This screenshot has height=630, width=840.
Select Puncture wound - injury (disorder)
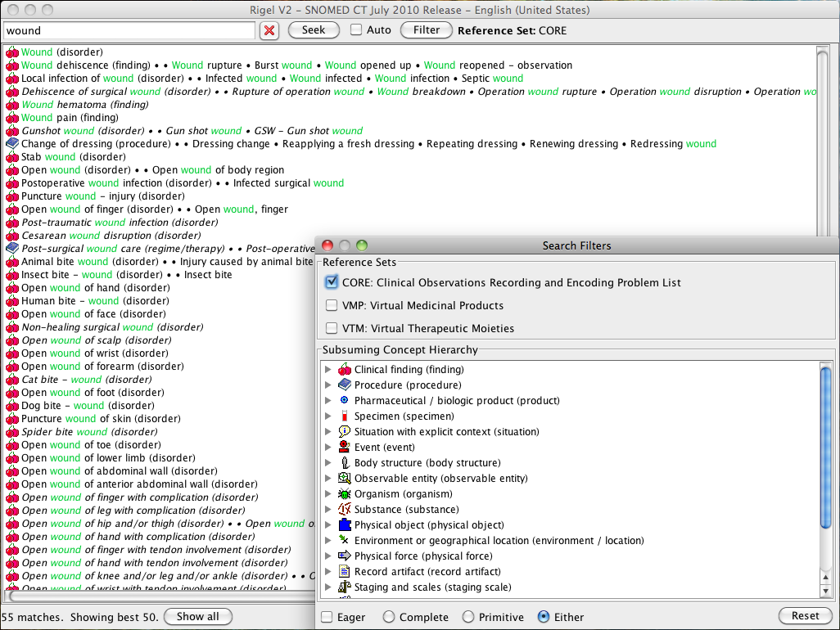click(x=103, y=196)
